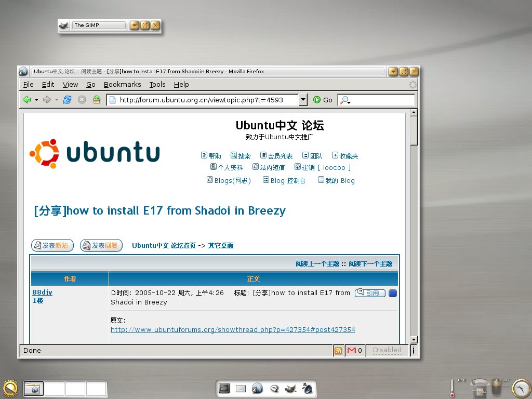Viewport: 532px width, 399px height.
Task: Open the Tools menu
Action: (x=157, y=85)
